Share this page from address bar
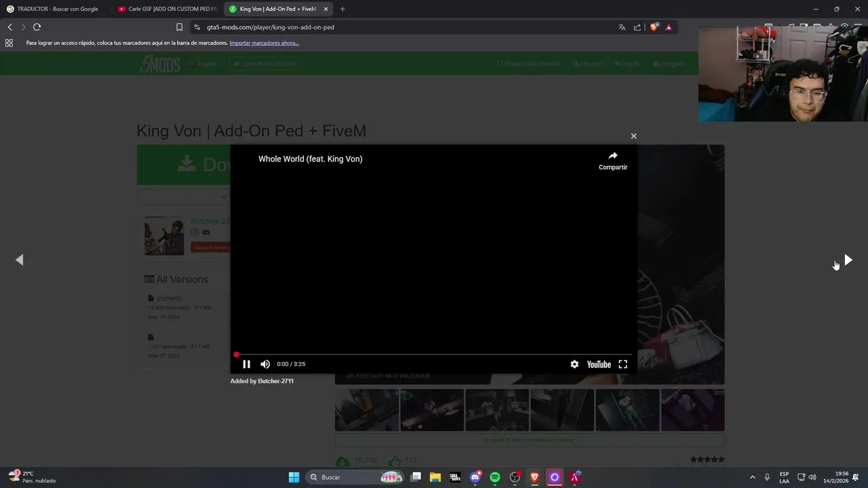The height and width of the screenshot is (488, 868). [637, 27]
